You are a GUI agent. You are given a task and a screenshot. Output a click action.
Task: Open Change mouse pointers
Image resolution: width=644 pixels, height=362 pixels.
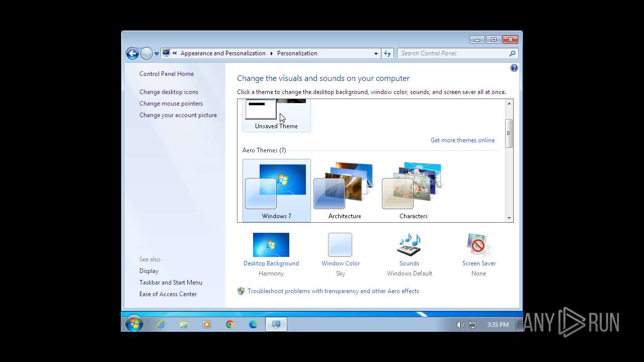coord(171,104)
